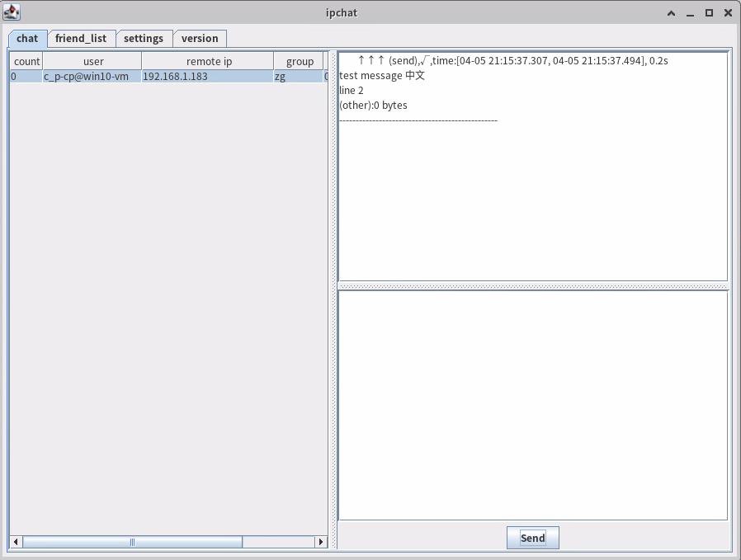Click the zg group cell
741x560 pixels.
pos(299,77)
